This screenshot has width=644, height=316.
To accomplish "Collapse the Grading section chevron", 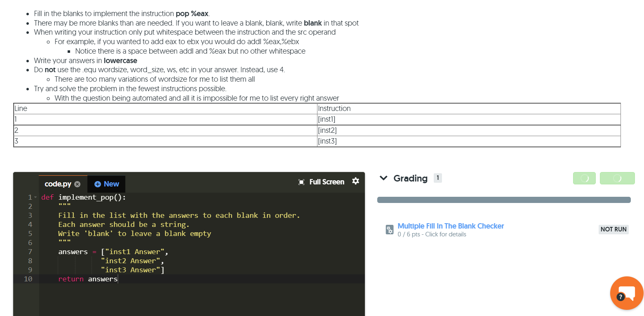I will coord(384,178).
